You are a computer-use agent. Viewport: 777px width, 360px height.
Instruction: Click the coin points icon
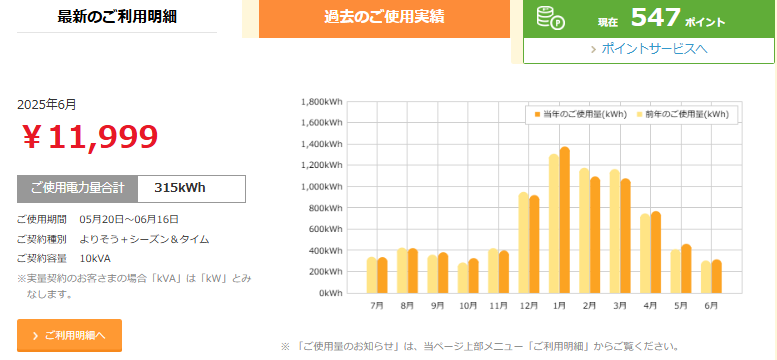[551, 19]
